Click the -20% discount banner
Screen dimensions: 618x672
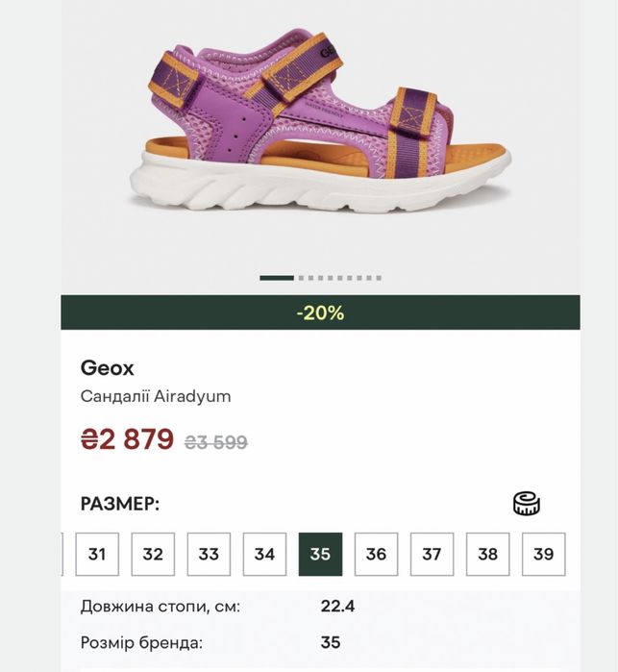click(321, 312)
